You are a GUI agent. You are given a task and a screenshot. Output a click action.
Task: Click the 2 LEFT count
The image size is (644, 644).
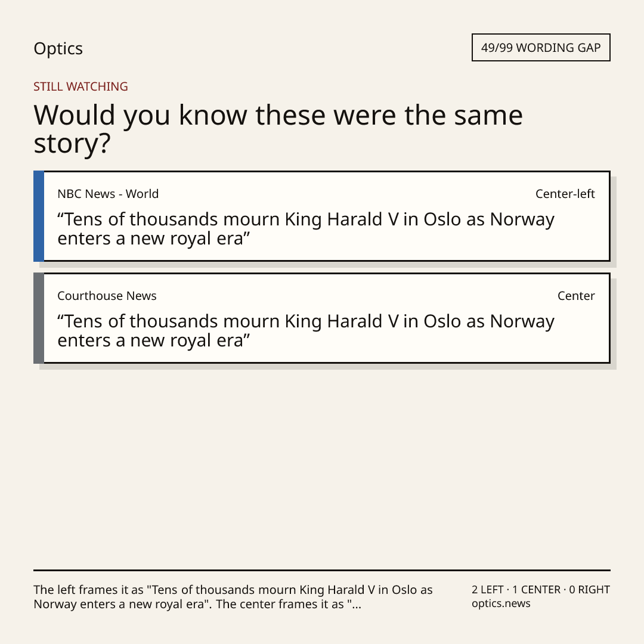[x=488, y=590]
